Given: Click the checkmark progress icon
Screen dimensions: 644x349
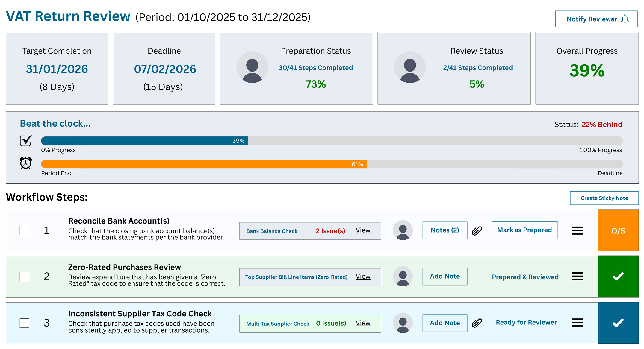Looking at the screenshot, I should click(x=26, y=140).
